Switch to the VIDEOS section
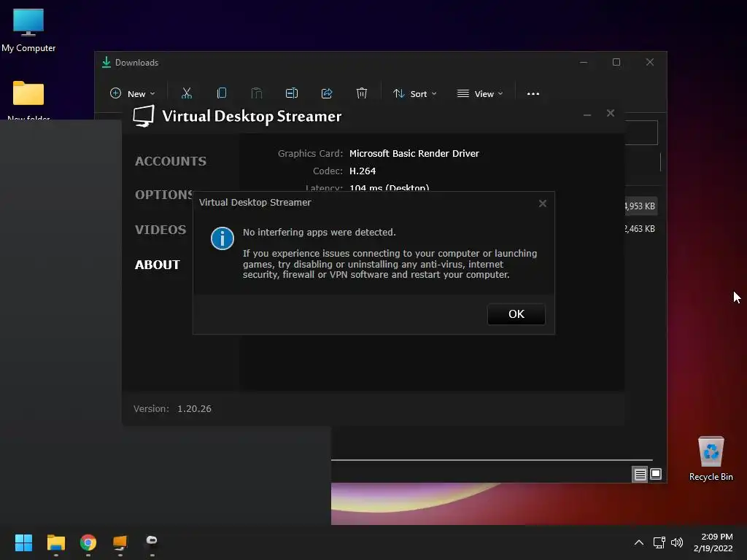Image resolution: width=747 pixels, height=560 pixels. click(160, 230)
